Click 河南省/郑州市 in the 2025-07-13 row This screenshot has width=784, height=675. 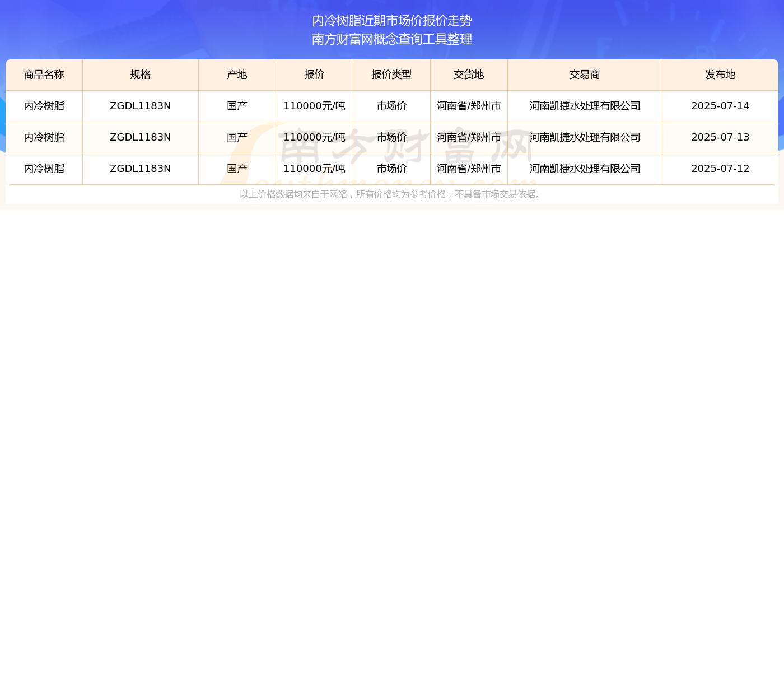pos(469,137)
